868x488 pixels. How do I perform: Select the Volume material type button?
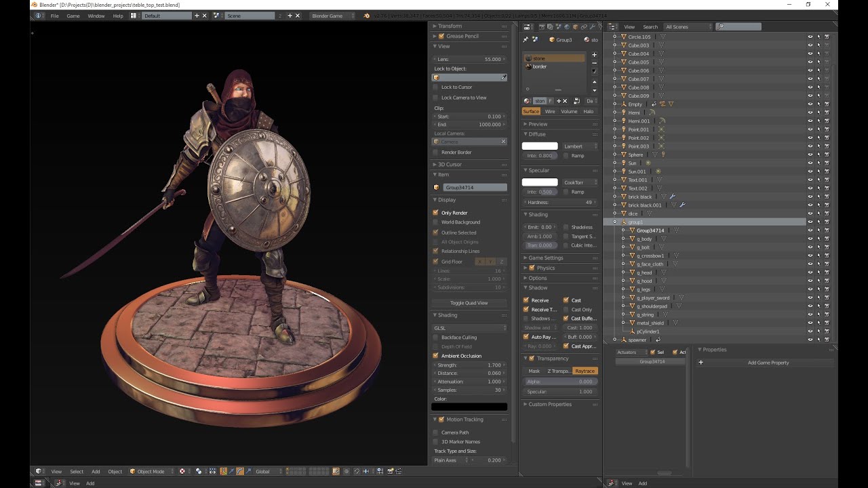click(569, 111)
